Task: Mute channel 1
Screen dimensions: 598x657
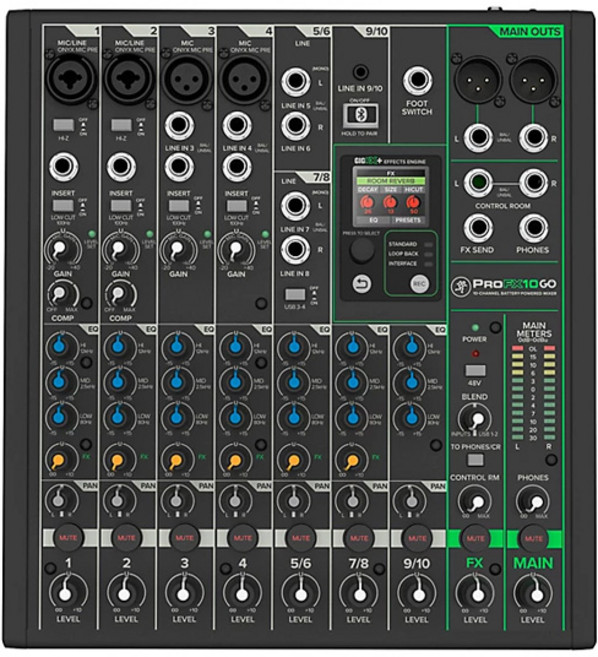Action: (68, 538)
